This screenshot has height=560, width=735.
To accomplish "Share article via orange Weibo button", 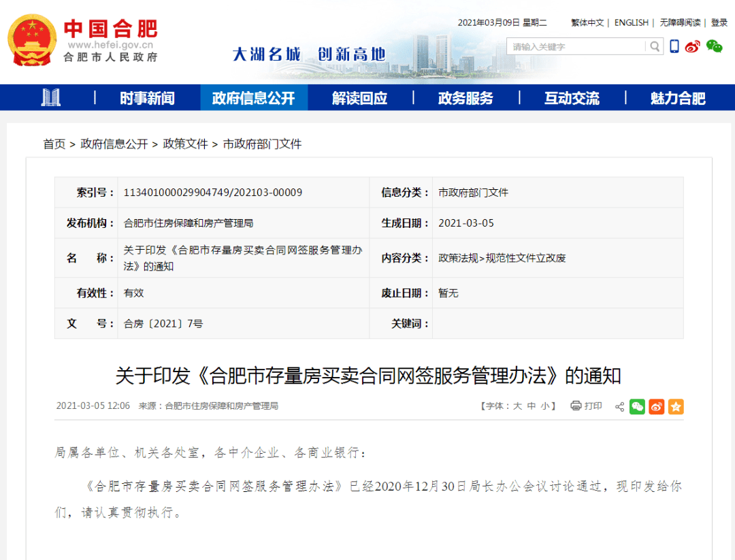I will coord(656,406).
